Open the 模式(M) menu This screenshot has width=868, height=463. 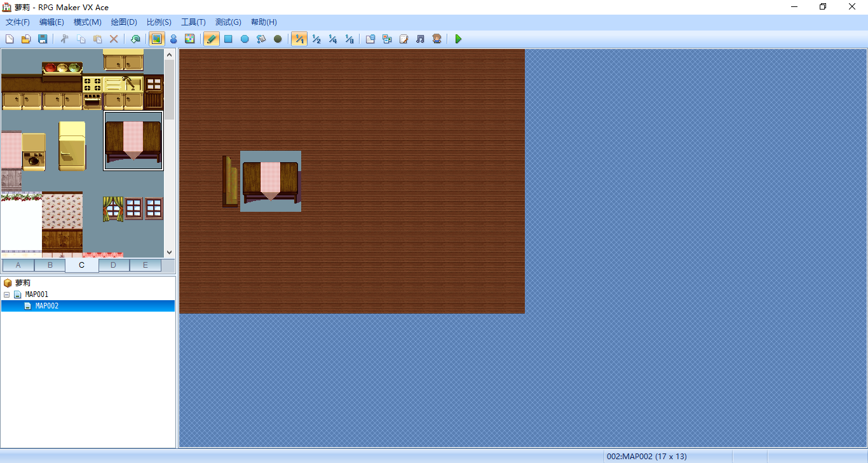tap(88, 22)
